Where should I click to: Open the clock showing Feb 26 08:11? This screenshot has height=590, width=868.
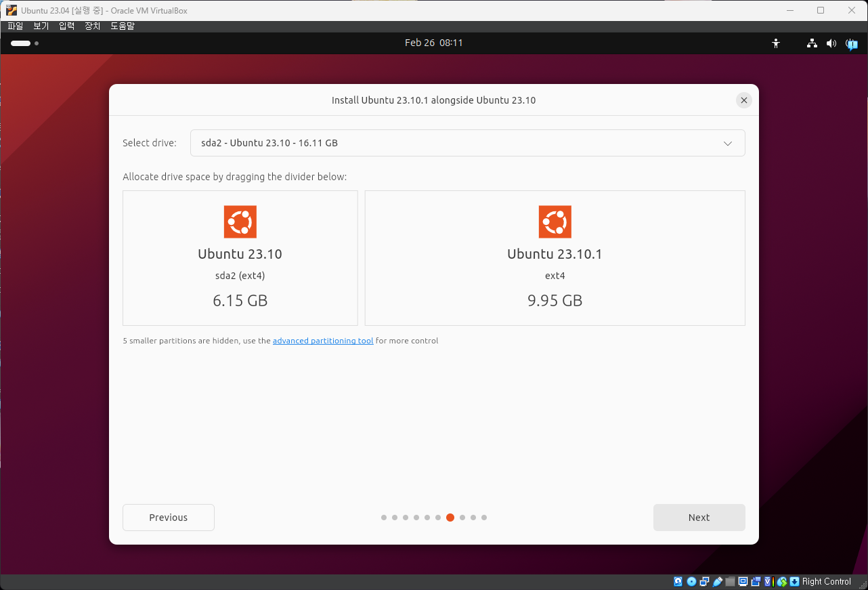434,43
